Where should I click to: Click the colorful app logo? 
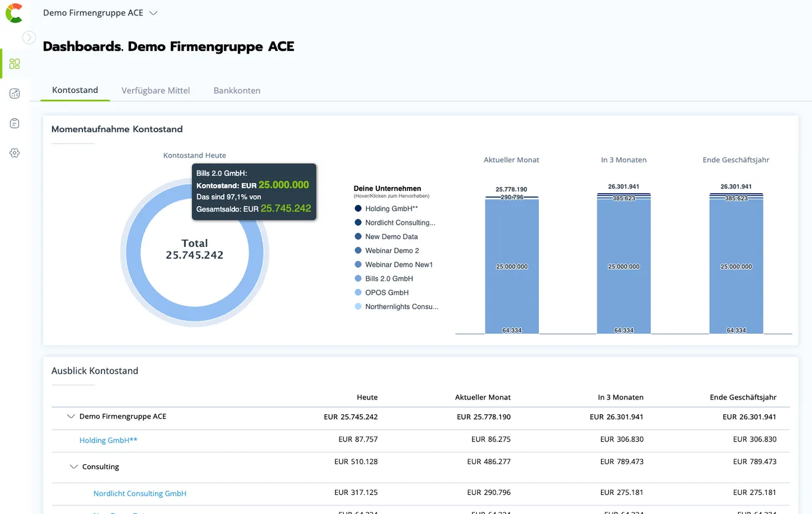click(x=14, y=13)
